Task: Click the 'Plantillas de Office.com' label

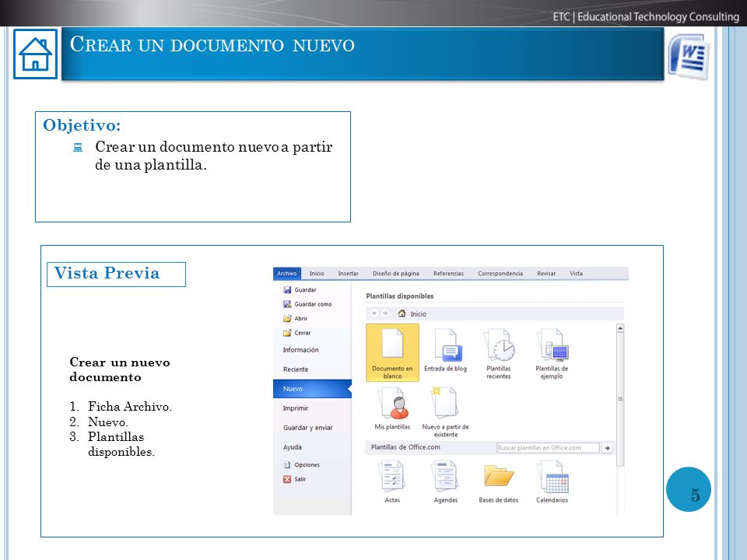Action: [x=405, y=447]
